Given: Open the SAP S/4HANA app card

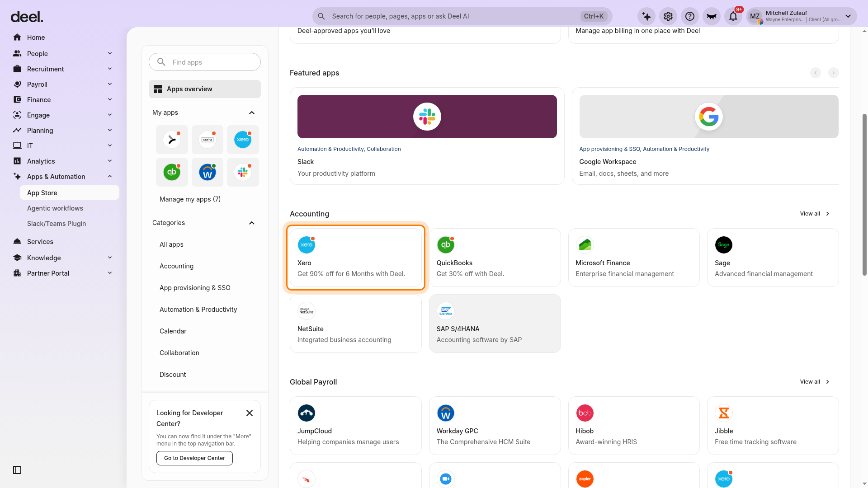Looking at the screenshot, I should point(495,324).
